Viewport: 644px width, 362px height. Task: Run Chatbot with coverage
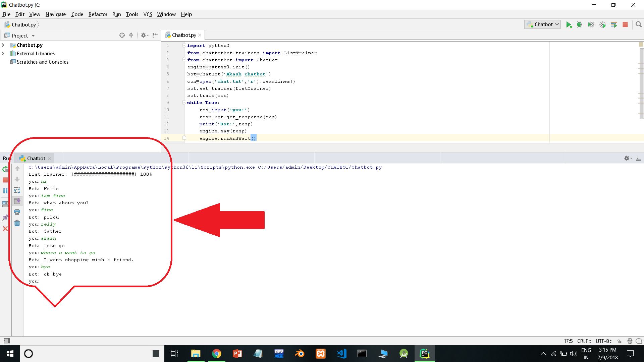[591, 24]
